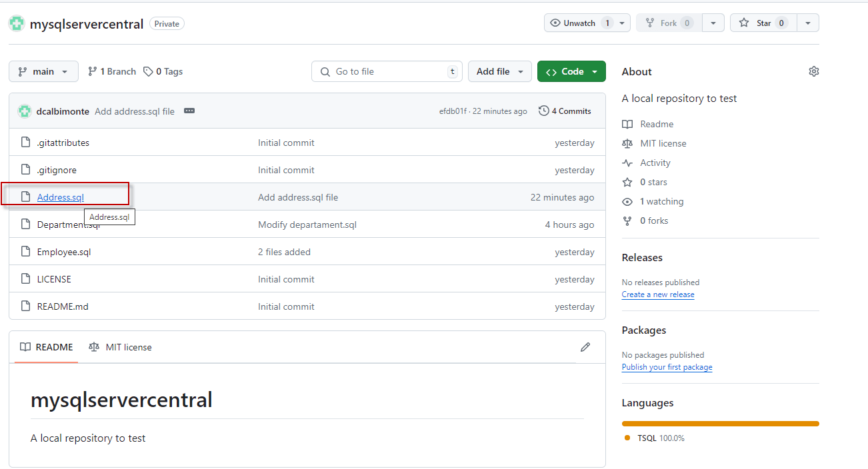Click the Create a new release link

[658, 294]
